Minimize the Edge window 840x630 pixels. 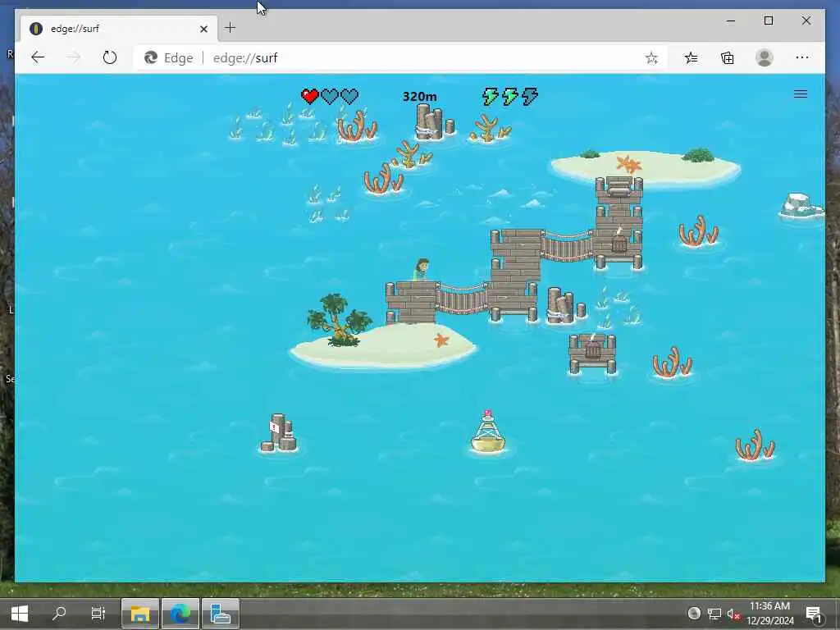(x=731, y=21)
